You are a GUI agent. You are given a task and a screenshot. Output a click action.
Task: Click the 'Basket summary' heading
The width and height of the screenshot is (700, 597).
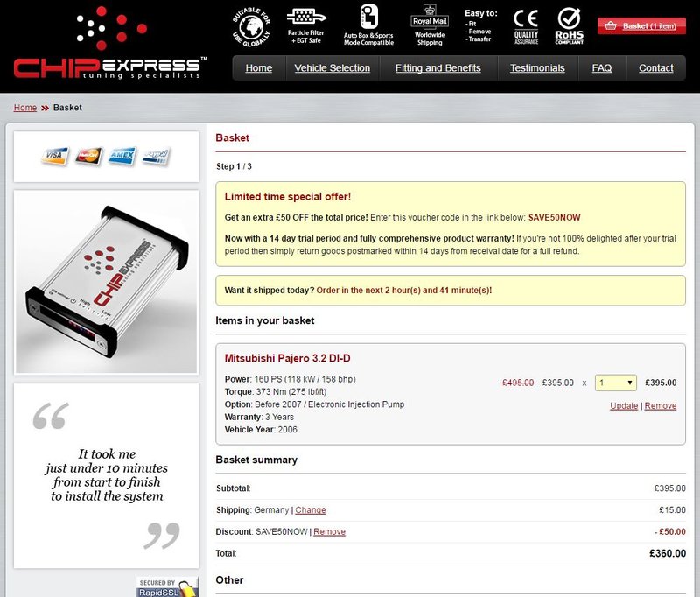coord(256,460)
